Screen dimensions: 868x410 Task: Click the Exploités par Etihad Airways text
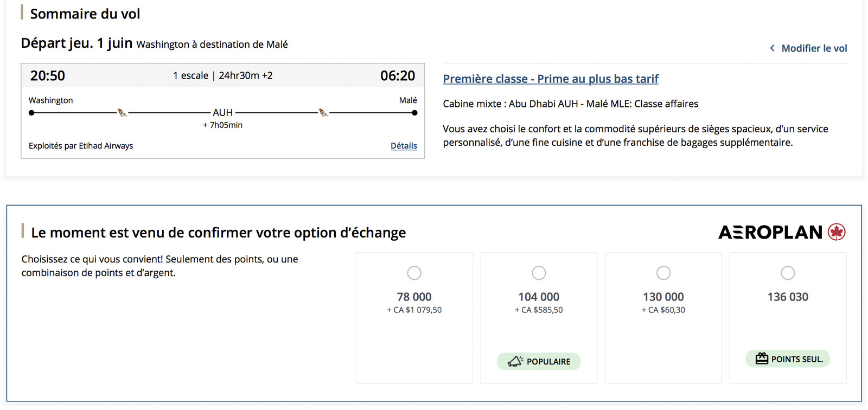(x=81, y=146)
